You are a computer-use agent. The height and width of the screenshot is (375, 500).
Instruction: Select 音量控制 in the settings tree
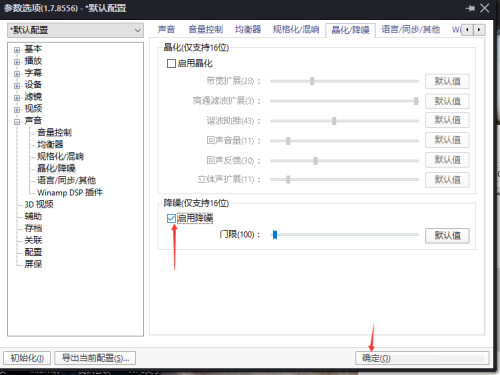pos(54,132)
